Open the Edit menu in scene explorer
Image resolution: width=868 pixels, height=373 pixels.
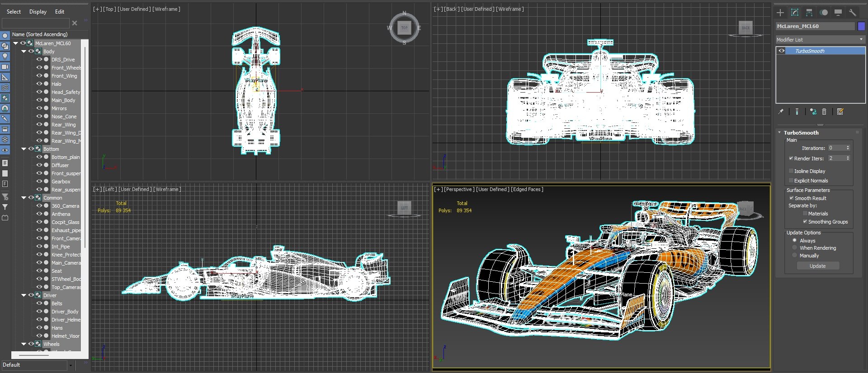(60, 12)
